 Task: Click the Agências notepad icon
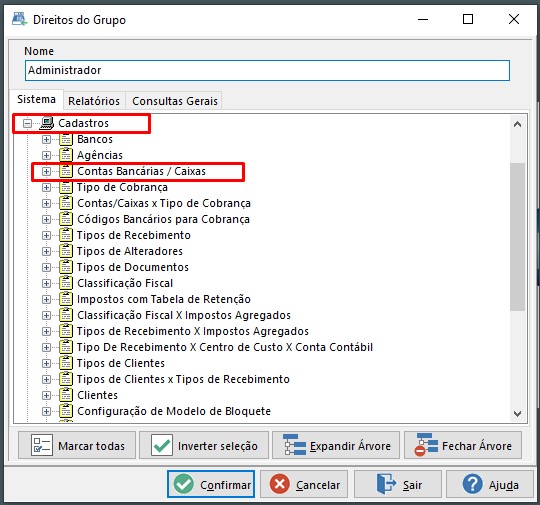click(x=66, y=155)
